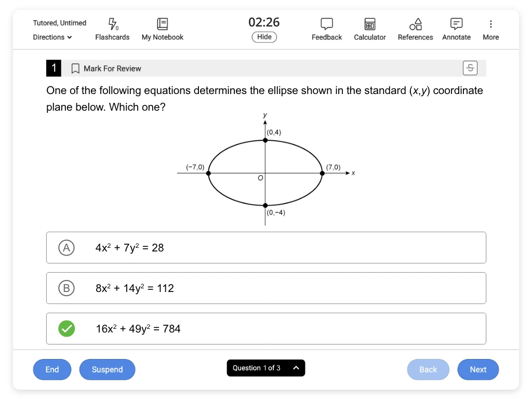Click the Feedback speech bubble icon

[327, 24]
